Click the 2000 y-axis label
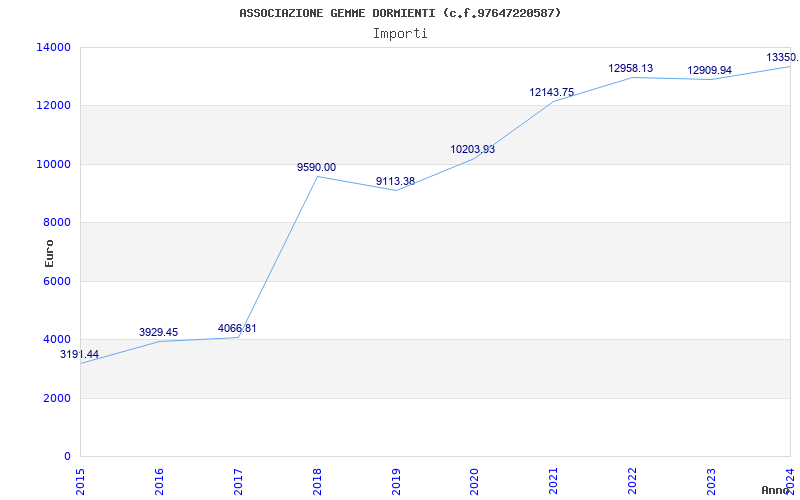This screenshot has height=500, width=800. 57,398
